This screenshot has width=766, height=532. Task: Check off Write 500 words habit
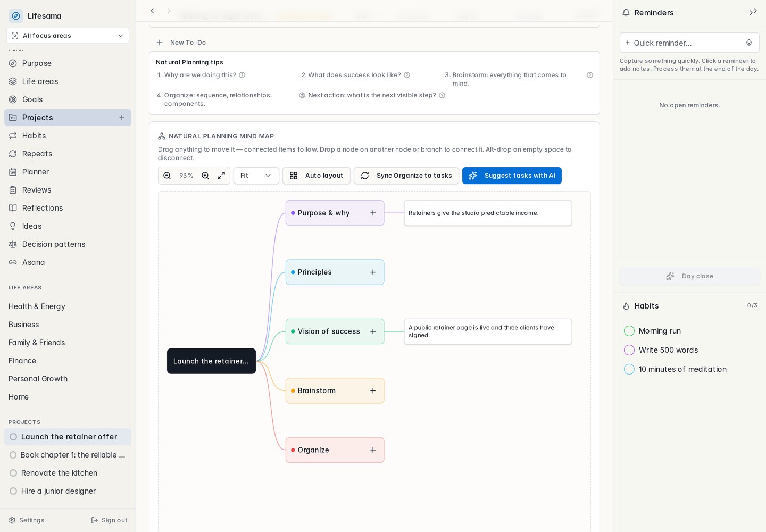tap(629, 350)
